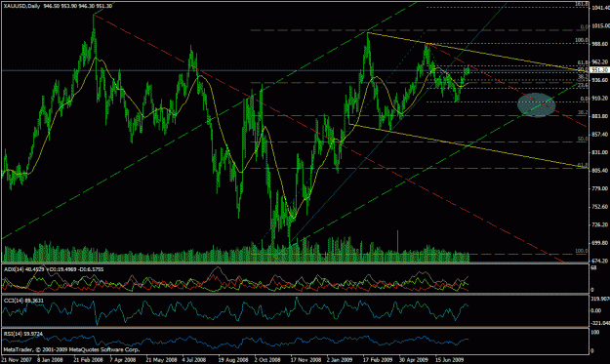Click the -321.048 CCI scale value
Viewport: 610px width, 364px height.
click(600, 323)
